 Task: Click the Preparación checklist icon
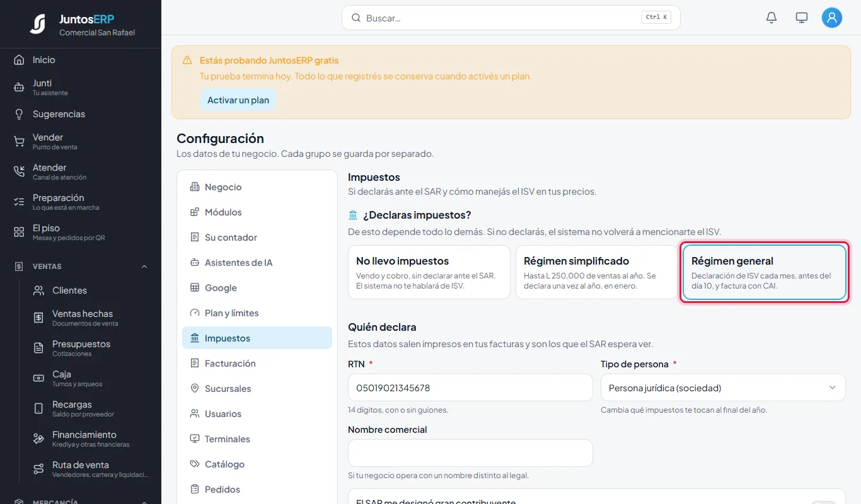(x=19, y=202)
